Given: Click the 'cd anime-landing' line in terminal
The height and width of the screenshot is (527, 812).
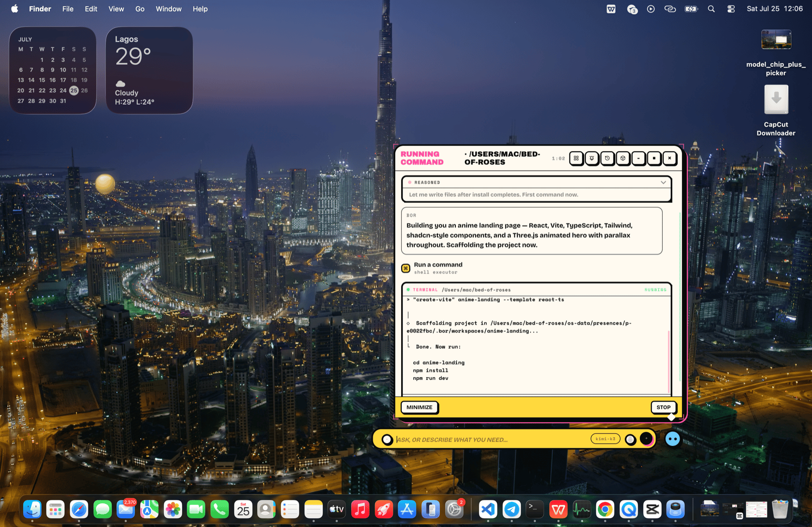Looking at the screenshot, I should point(438,362).
